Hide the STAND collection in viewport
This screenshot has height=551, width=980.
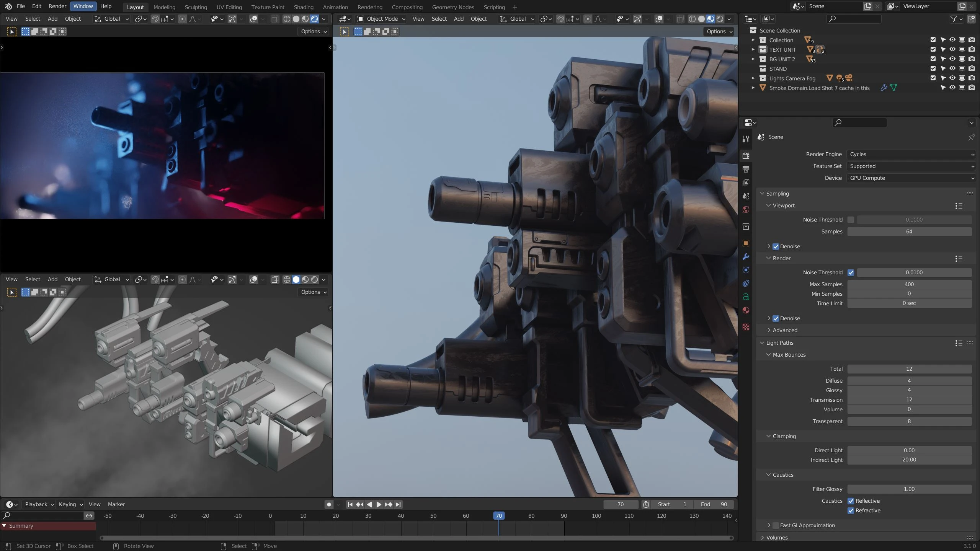952,68
